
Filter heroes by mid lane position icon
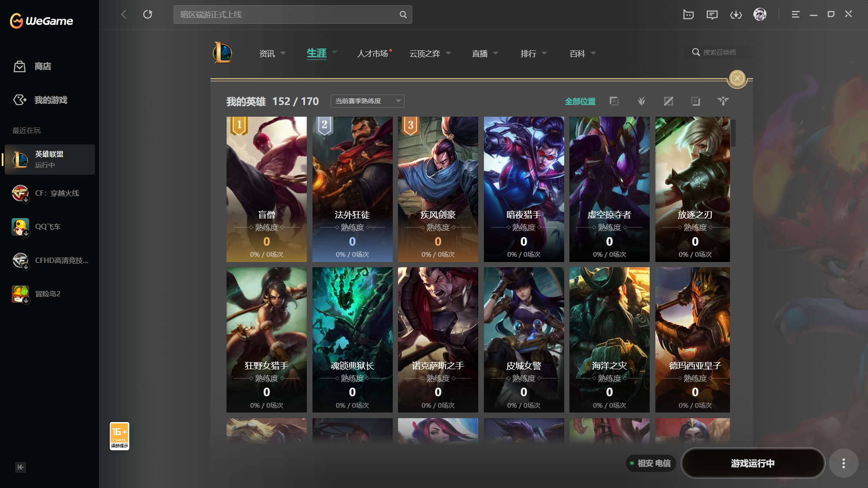[668, 101]
